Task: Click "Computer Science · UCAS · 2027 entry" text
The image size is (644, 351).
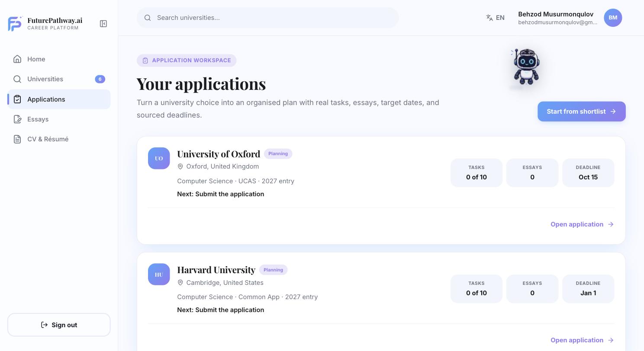Action: click(x=236, y=181)
